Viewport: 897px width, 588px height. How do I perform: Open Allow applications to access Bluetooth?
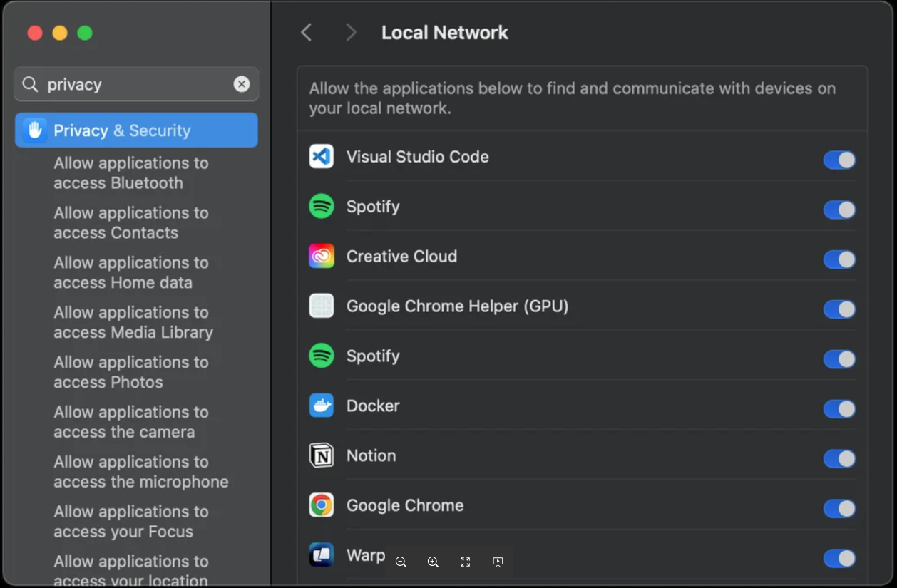pyautogui.click(x=131, y=173)
